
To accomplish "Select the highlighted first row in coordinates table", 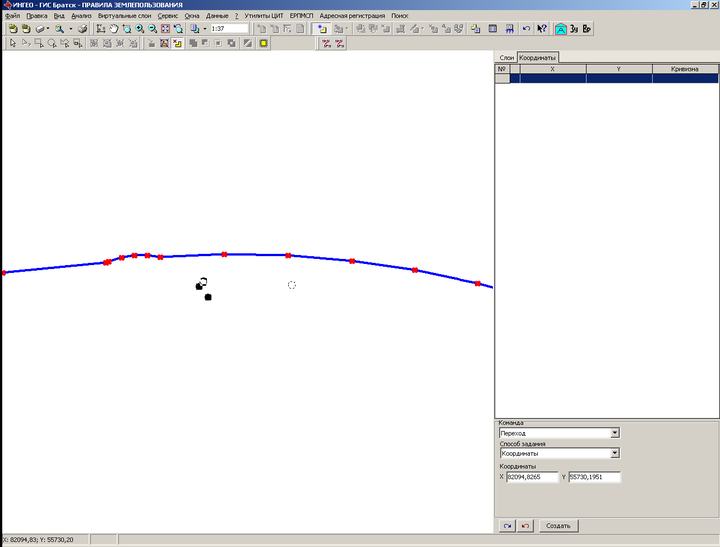I will pos(607,79).
